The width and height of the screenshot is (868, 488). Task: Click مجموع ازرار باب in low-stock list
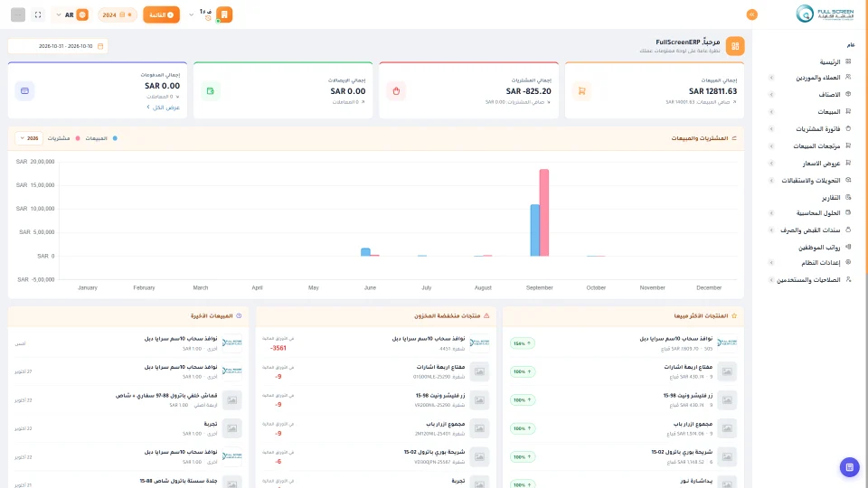447,424
